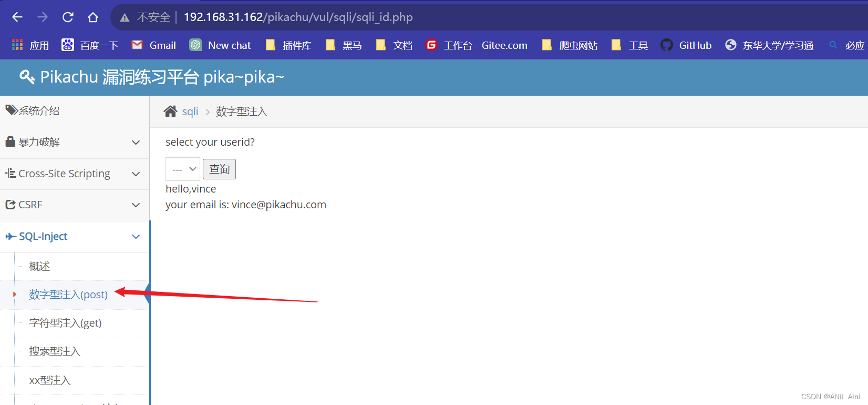Open the 东华大学/学习通 bookmark
This screenshot has height=405, width=868.
tap(769, 45)
